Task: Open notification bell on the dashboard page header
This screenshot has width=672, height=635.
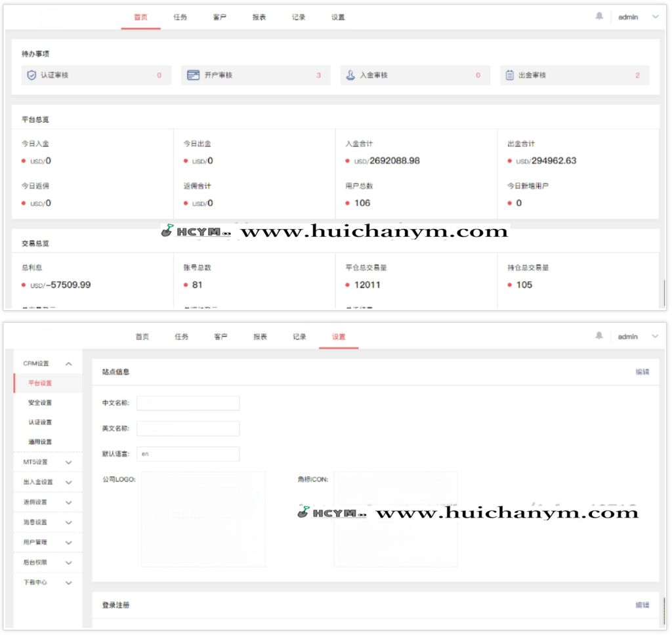Action: coord(599,16)
